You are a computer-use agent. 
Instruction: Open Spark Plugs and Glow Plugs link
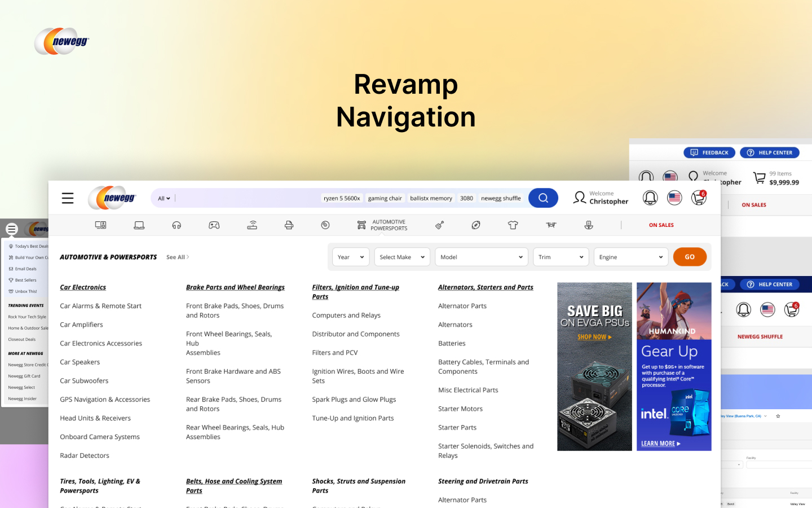[x=354, y=400]
